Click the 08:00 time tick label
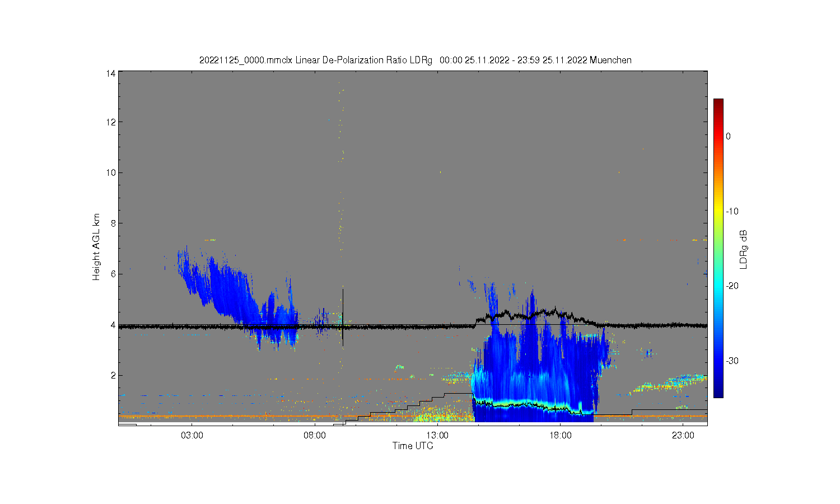 (x=315, y=435)
